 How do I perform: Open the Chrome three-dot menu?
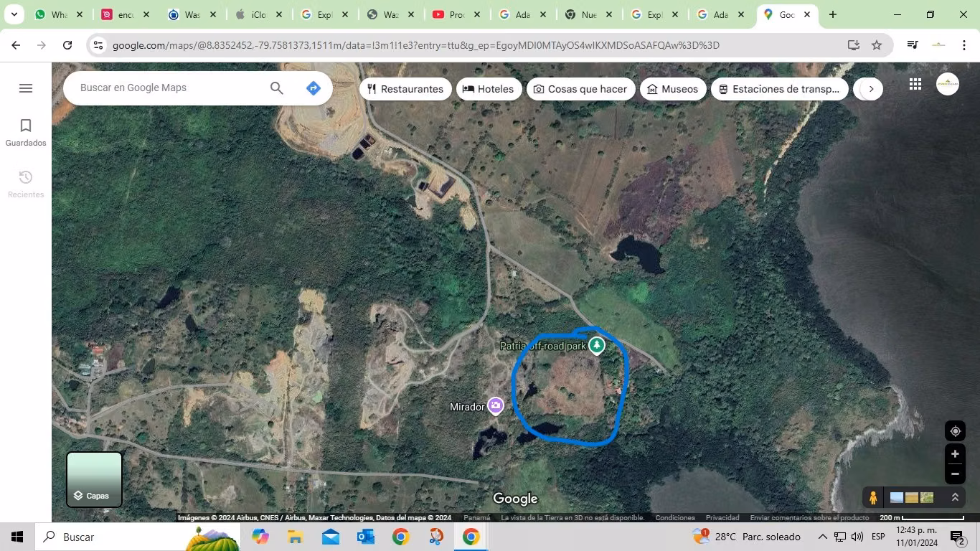(x=964, y=45)
